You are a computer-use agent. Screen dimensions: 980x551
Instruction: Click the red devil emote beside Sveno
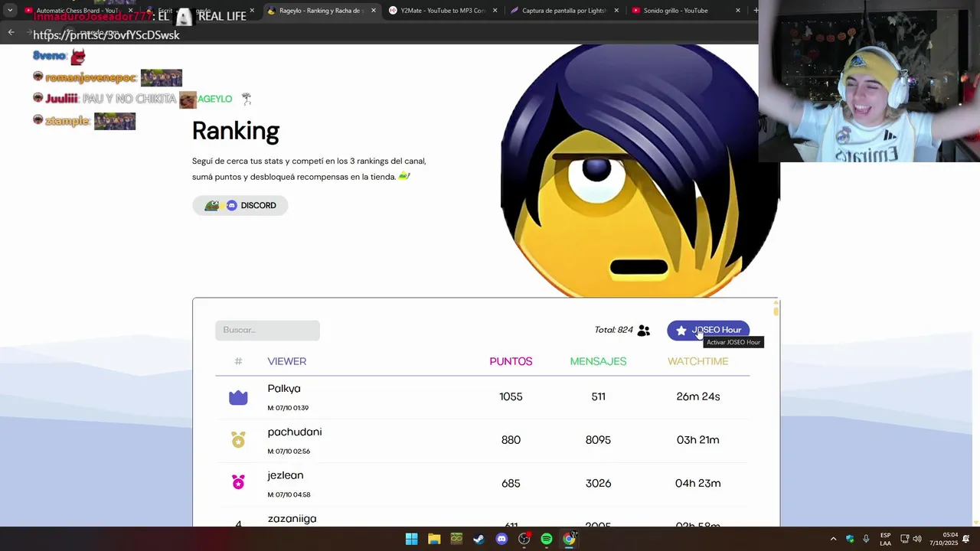(78, 56)
